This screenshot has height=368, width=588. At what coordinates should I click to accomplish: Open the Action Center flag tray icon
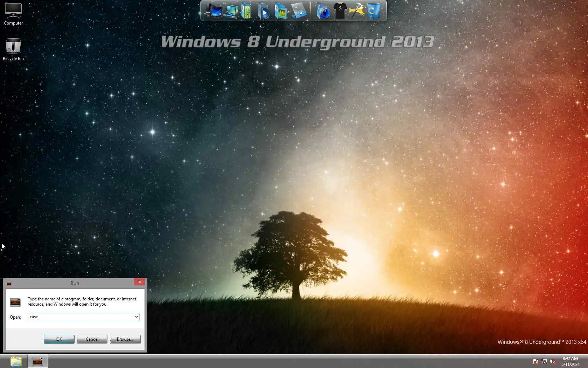pos(535,361)
